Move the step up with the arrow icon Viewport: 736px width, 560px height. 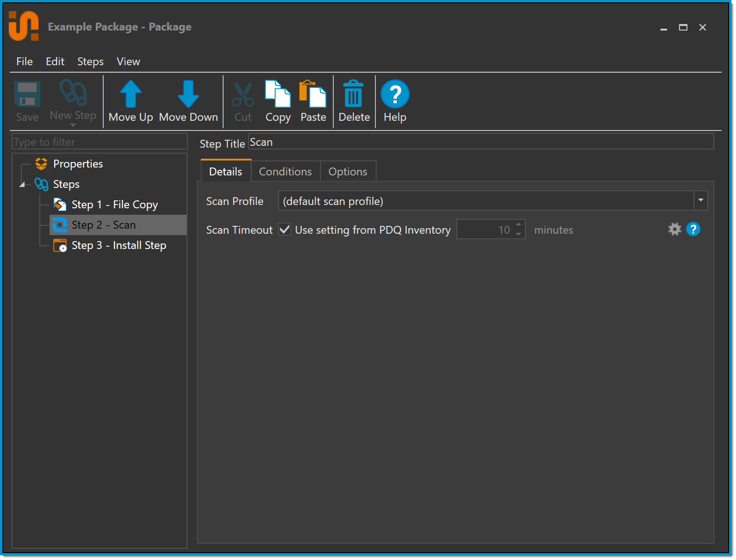[x=131, y=94]
